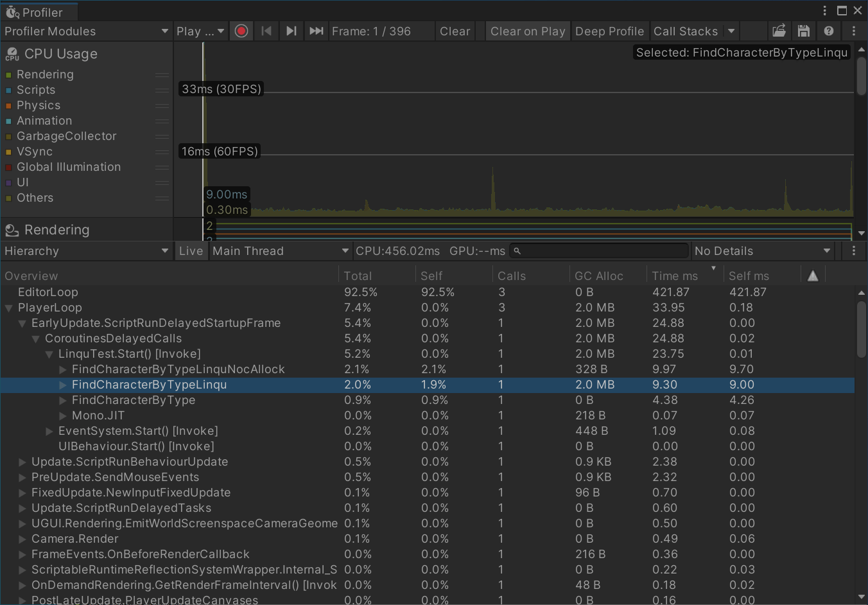Screen dimensions: 868x605
Task: Open the Play mode target dropdown
Action: [200, 31]
